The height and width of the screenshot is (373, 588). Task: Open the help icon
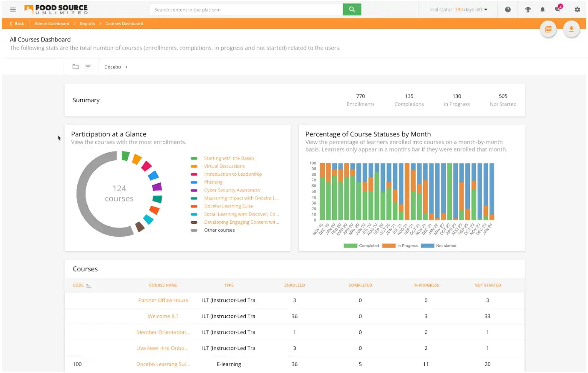click(508, 9)
